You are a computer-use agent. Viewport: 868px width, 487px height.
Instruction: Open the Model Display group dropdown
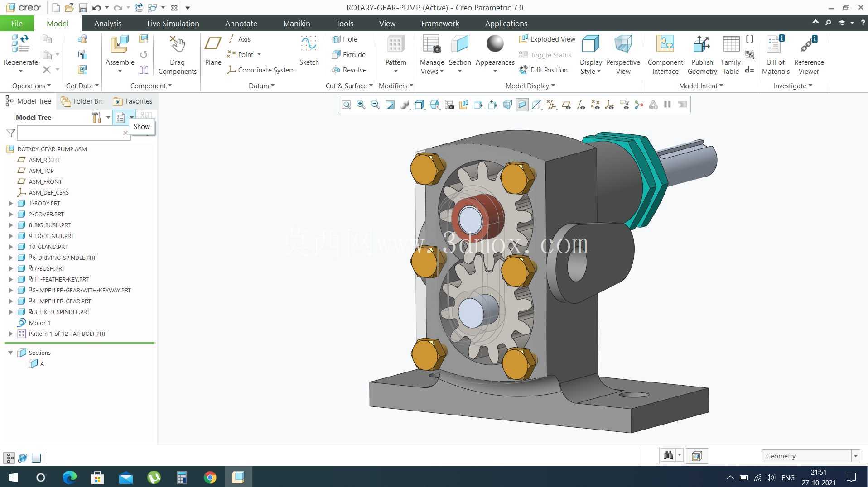[x=530, y=86]
